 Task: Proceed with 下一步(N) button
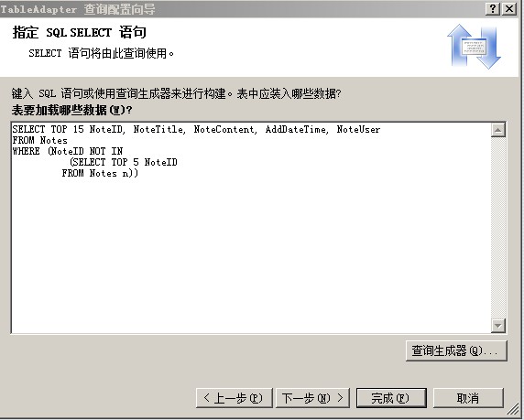(x=312, y=398)
